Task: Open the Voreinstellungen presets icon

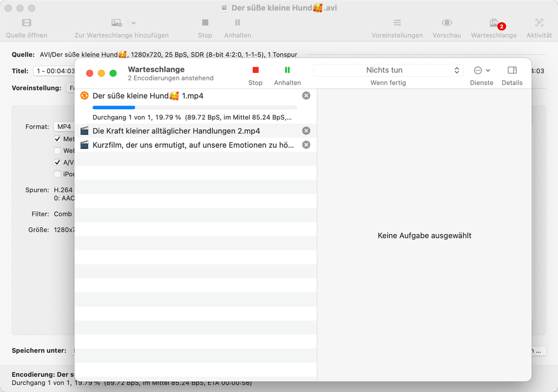Action: pos(397,23)
